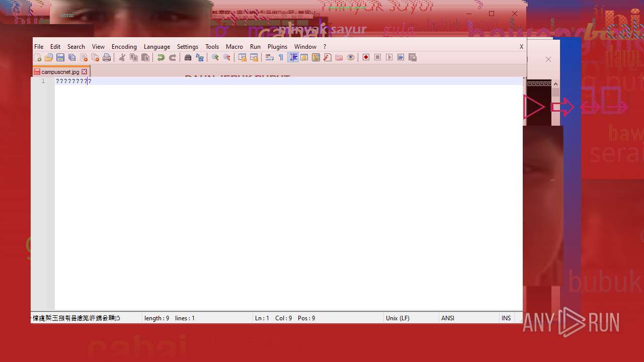644x362 pixels.
Task: Toggle file monitoring eye icon
Action: point(351,57)
